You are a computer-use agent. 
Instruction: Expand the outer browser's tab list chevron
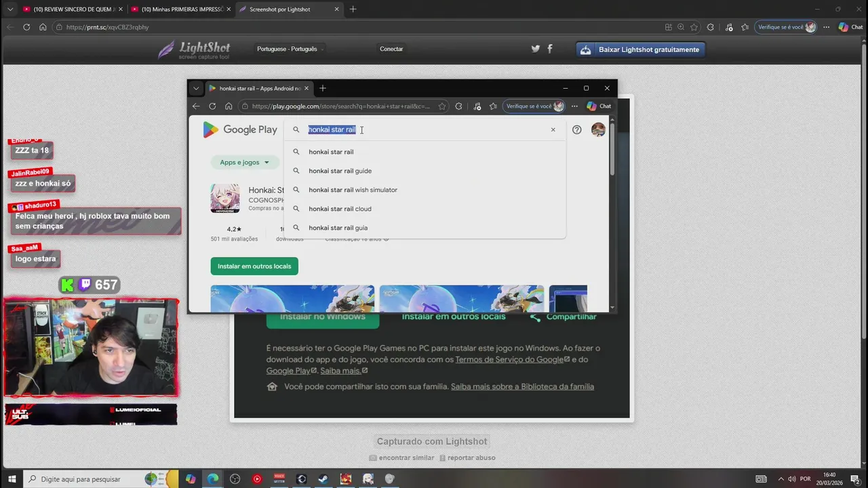[9, 9]
